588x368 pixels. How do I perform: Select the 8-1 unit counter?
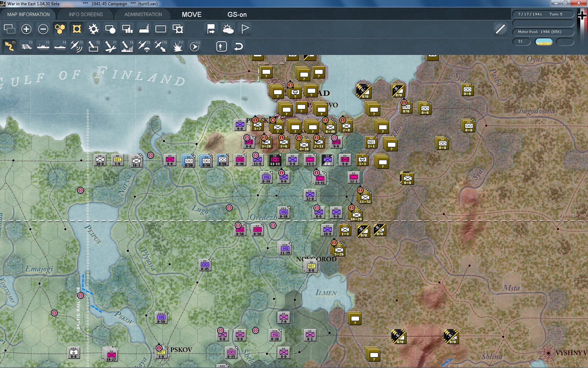(x=310, y=335)
